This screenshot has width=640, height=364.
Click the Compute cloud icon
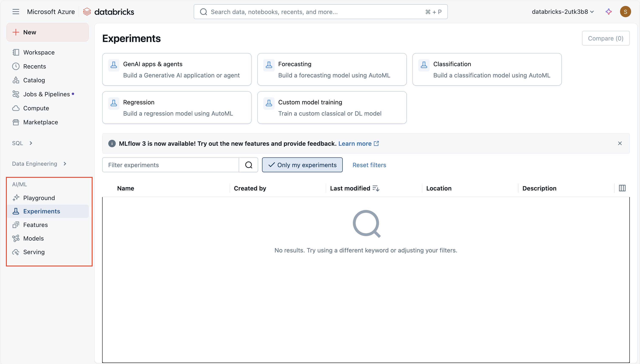(16, 108)
